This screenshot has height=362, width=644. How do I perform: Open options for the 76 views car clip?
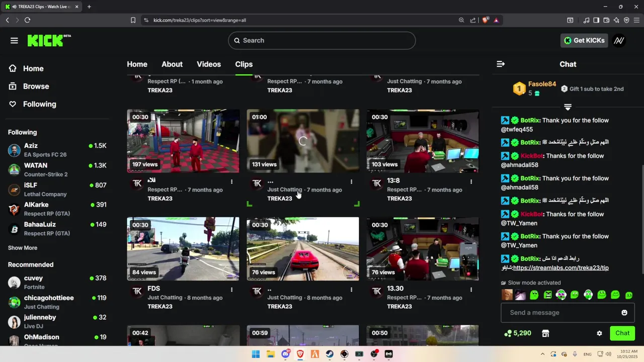point(351,290)
